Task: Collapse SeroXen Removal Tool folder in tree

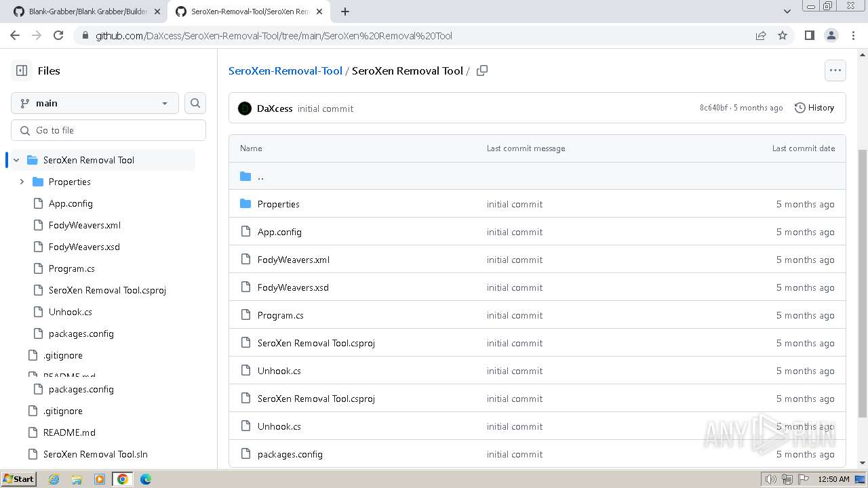Action: point(16,160)
